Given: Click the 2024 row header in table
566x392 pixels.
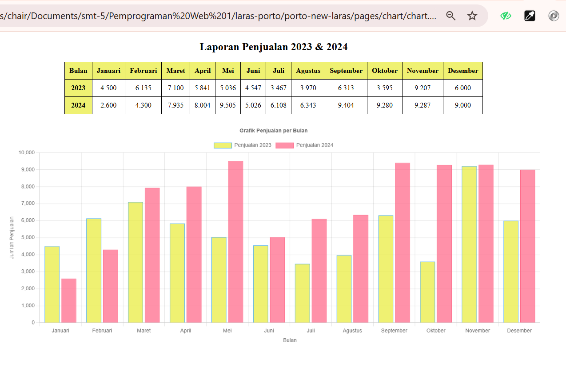Looking at the screenshot, I should 78,105.
